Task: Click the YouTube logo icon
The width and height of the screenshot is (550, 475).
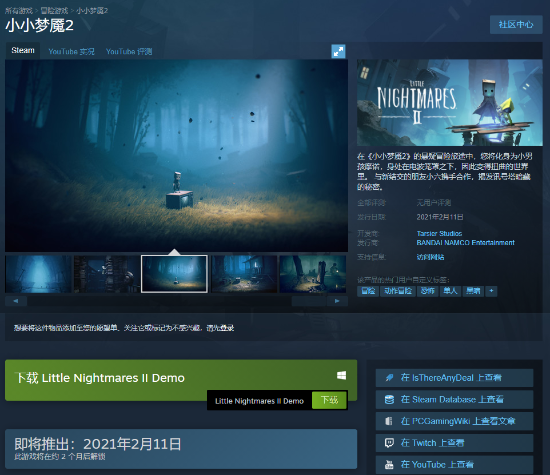Action: (389, 464)
